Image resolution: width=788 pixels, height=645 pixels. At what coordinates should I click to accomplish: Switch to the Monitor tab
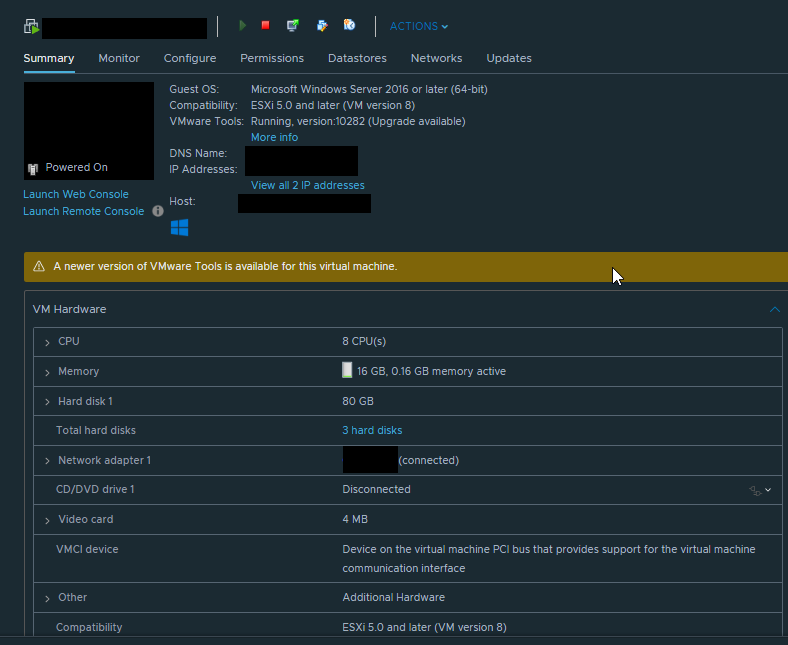119,58
